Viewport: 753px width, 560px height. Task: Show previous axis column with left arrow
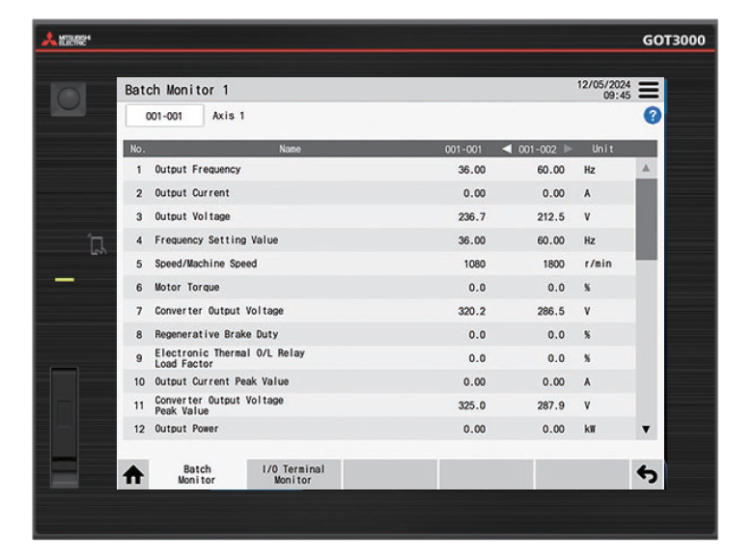507,149
